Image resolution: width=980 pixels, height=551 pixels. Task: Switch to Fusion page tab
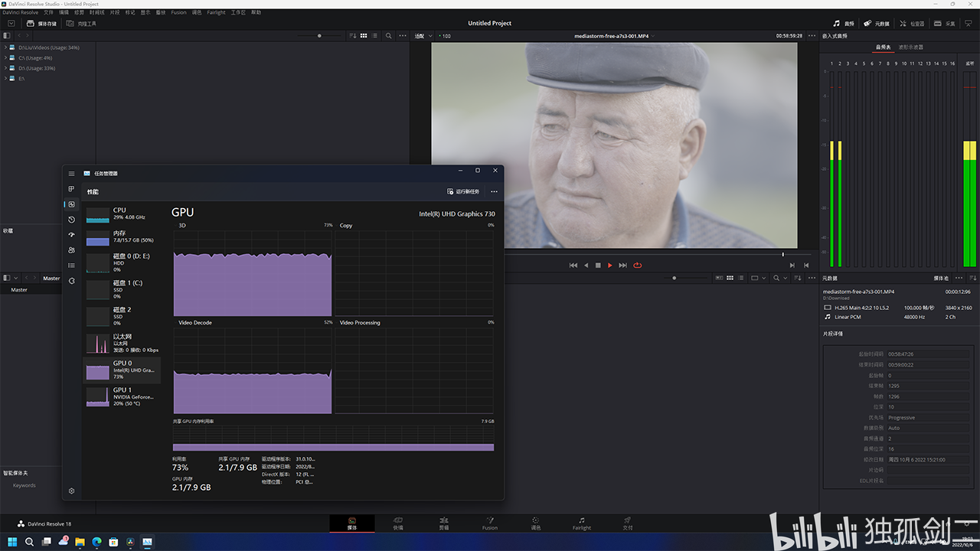pyautogui.click(x=490, y=523)
